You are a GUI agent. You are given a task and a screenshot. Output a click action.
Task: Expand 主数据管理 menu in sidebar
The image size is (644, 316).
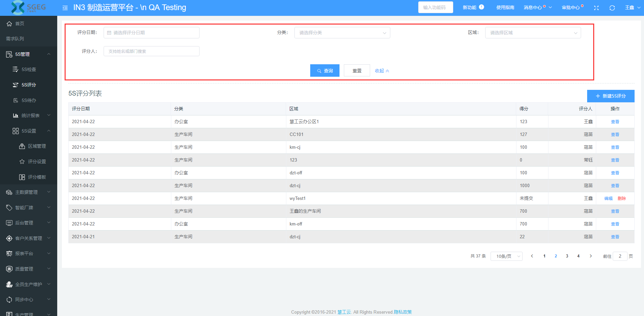click(26, 192)
